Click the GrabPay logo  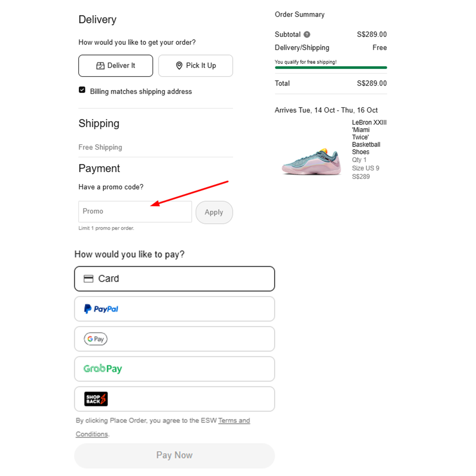coord(103,369)
